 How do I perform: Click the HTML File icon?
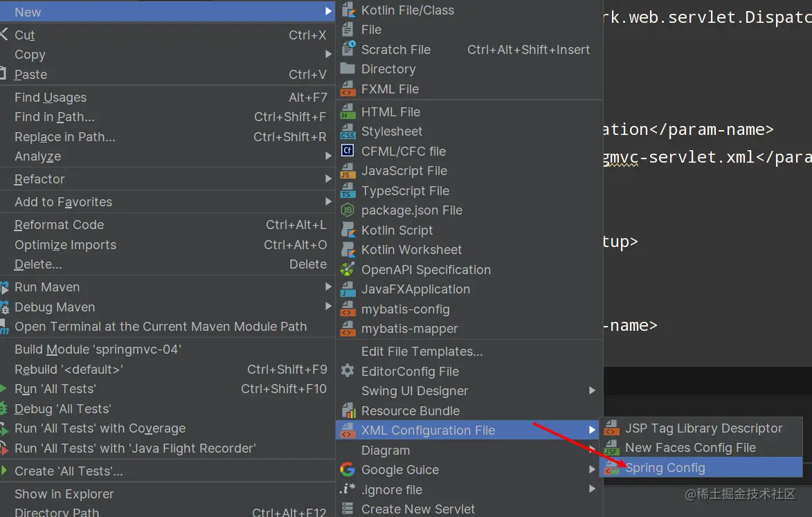point(348,112)
